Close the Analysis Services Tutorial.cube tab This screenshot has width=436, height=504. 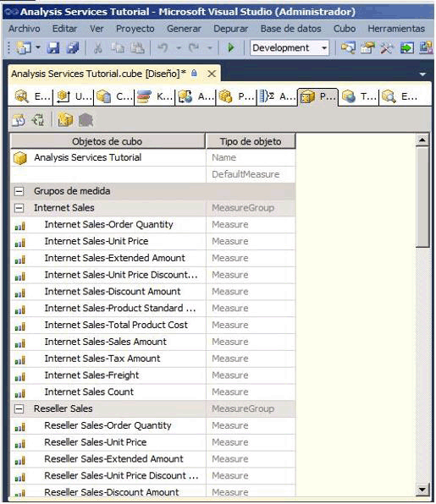coord(212,74)
